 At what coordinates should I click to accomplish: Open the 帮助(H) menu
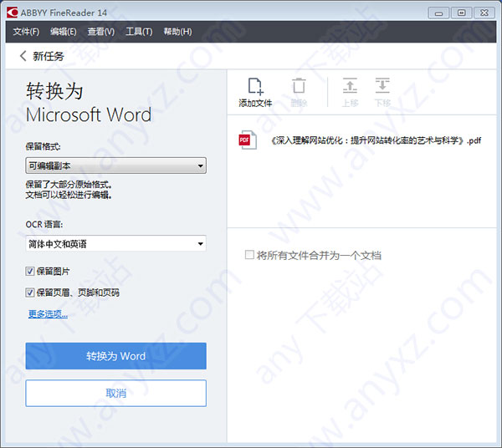pyautogui.click(x=177, y=32)
